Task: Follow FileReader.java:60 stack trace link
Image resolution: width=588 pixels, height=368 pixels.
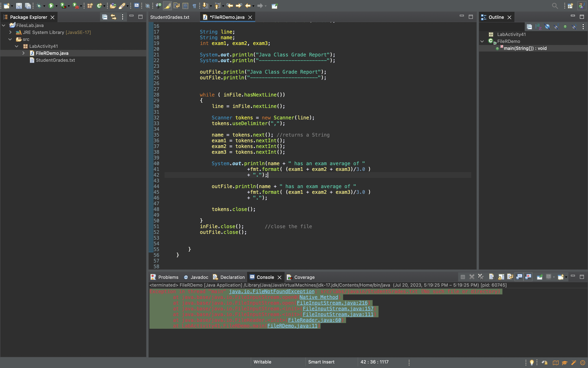Action: pos(314,320)
